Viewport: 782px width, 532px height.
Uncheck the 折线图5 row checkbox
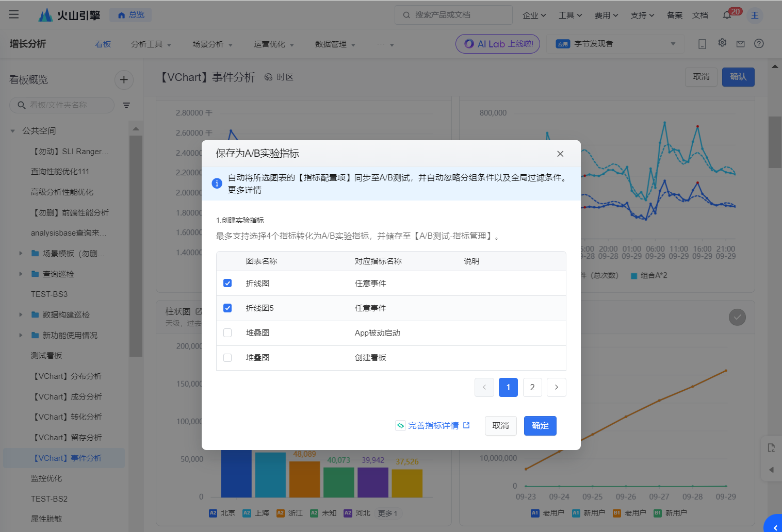pos(227,308)
